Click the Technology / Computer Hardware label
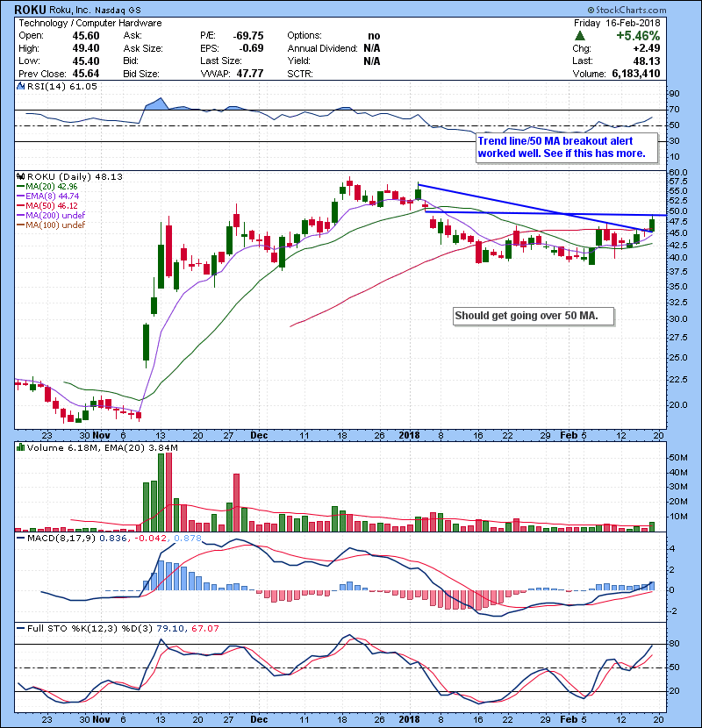 coord(90,23)
